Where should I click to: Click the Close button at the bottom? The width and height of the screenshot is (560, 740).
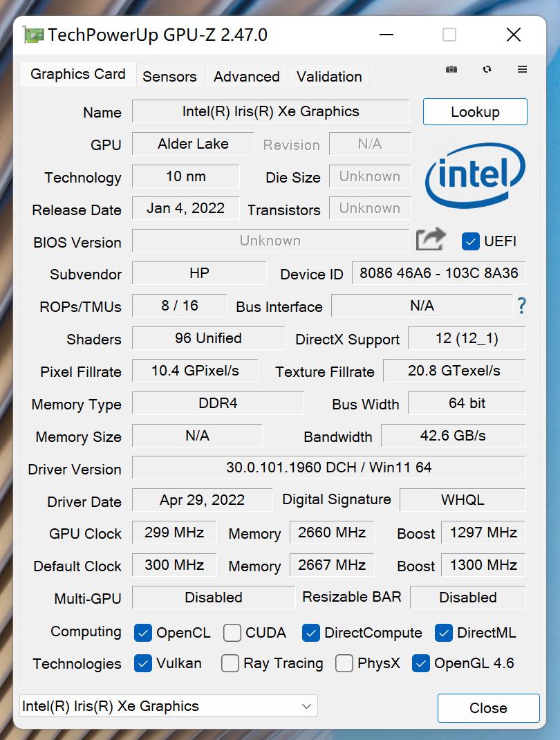pos(488,707)
